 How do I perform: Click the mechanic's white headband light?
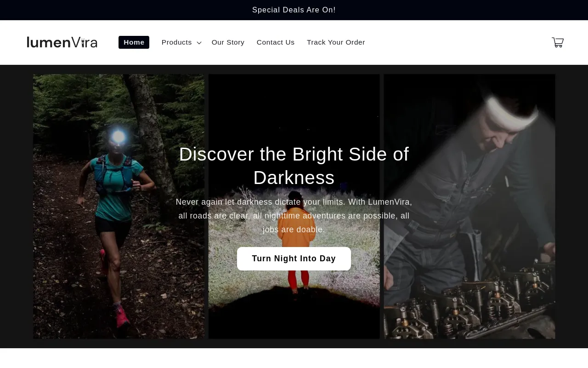[510, 111]
